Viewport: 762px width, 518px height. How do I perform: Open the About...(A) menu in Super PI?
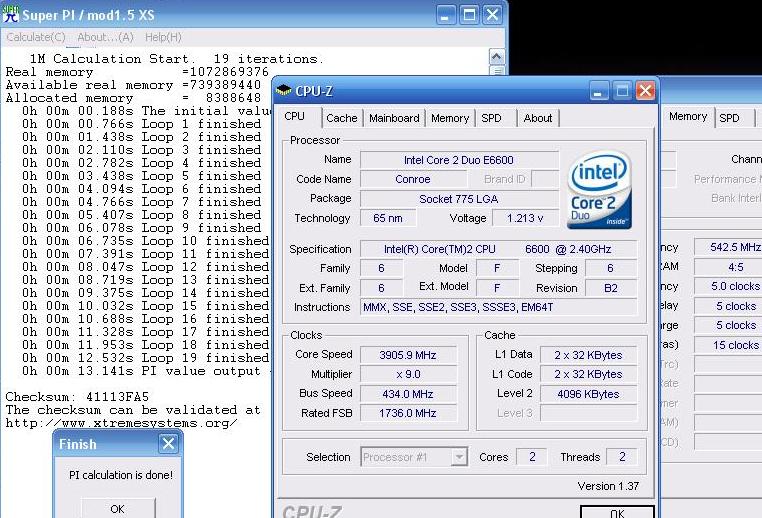click(x=105, y=37)
